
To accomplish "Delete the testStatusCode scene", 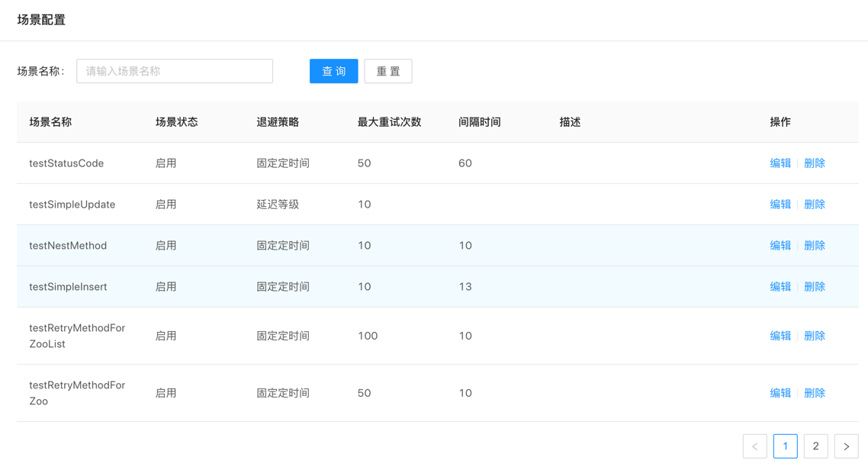I will (x=814, y=163).
